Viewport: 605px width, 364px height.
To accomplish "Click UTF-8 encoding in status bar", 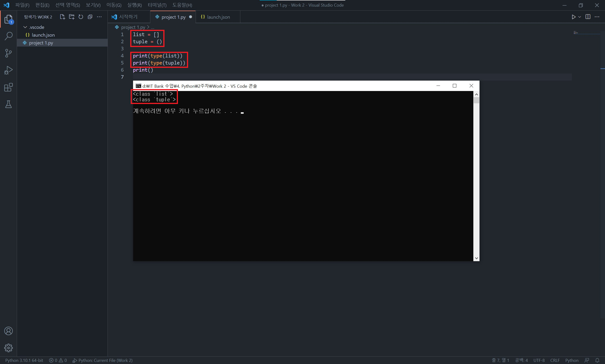I will click(x=539, y=360).
